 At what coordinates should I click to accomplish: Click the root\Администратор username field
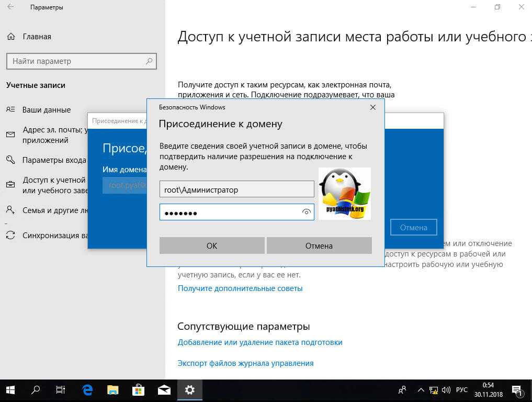coord(236,189)
